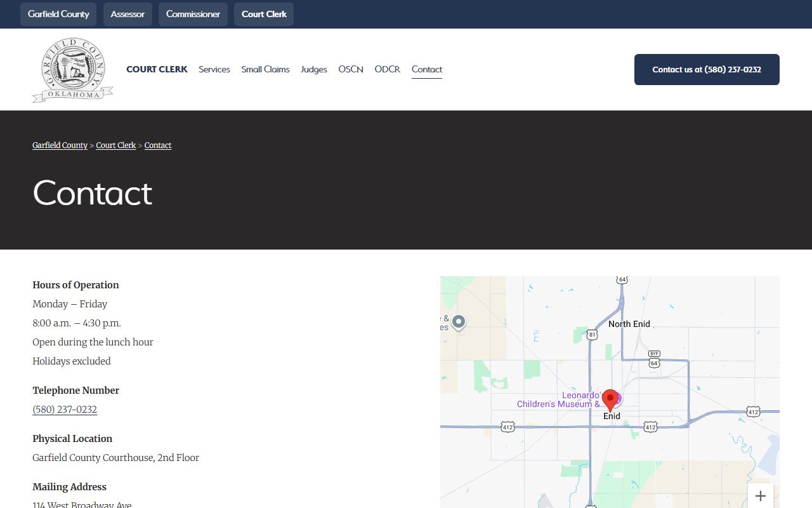Viewport: 812px width, 508px height.
Task: Click the US 412 highway shield east of Enid
Action: [752, 411]
